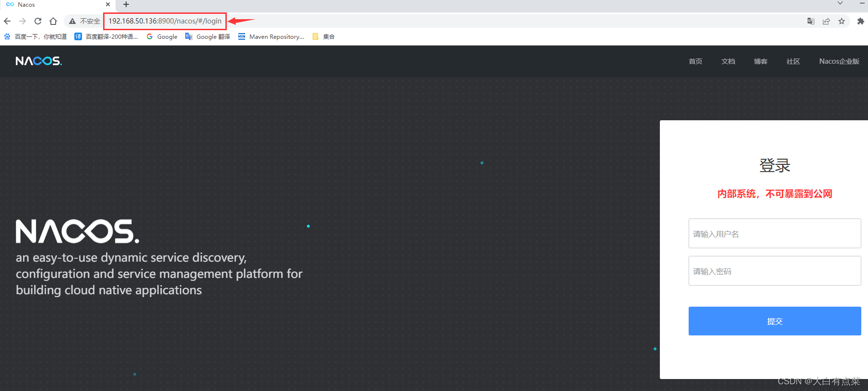Open 博客 in the navigation
The width and height of the screenshot is (868, 391).
point(761,61)
